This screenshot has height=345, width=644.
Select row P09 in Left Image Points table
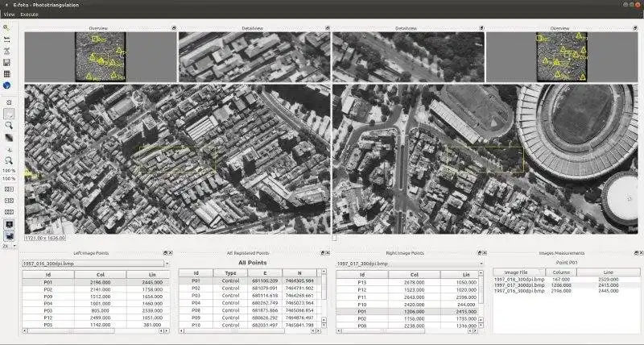(96, 297)
